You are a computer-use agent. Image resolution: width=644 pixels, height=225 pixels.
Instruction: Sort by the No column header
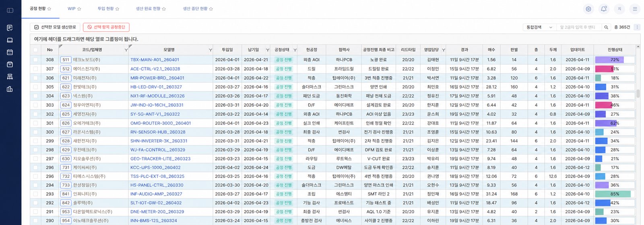coord(50,50)
